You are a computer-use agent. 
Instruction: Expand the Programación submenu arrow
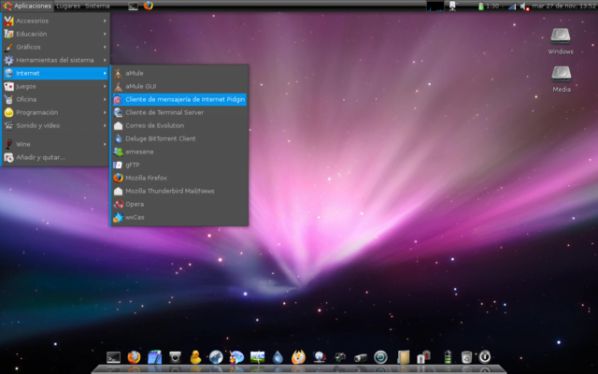[105, 112]
